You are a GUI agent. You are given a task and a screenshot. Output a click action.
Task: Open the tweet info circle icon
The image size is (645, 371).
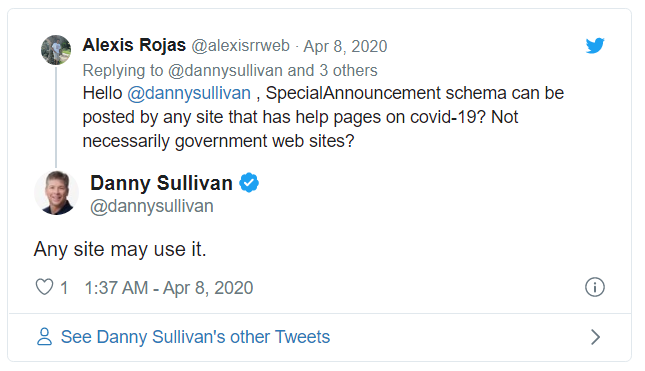click(x=594, y=287)
